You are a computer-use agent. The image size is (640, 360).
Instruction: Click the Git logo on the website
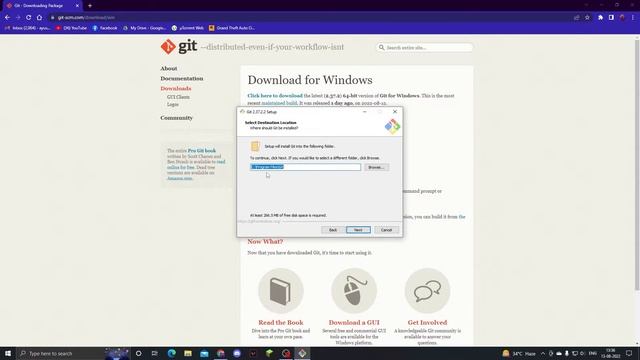179,47
